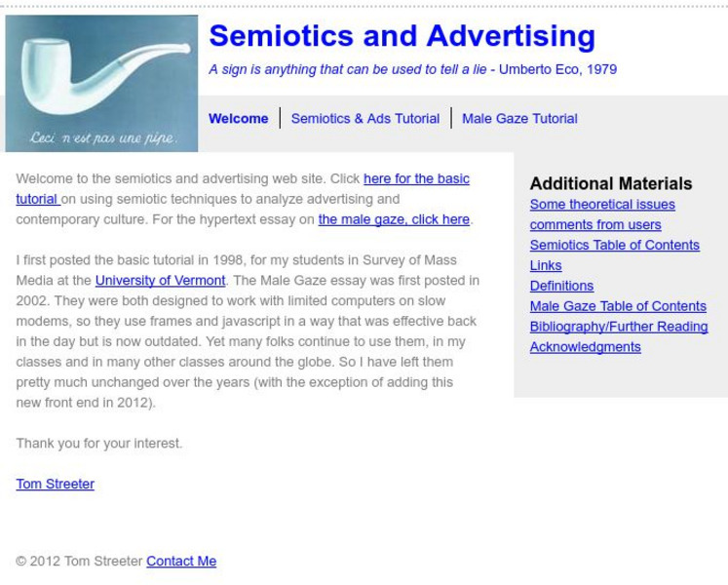Follow the 'here for the basic tutorial' link

415,179
